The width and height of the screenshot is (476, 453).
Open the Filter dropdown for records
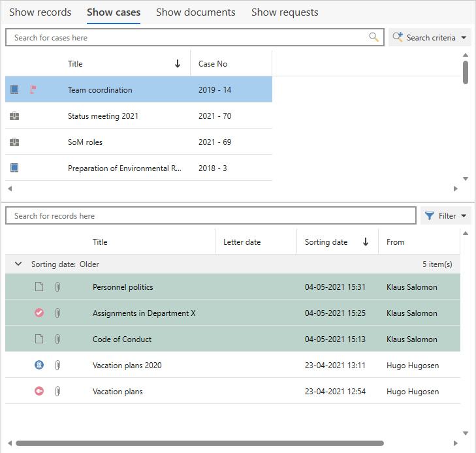[x=447, y=216]
